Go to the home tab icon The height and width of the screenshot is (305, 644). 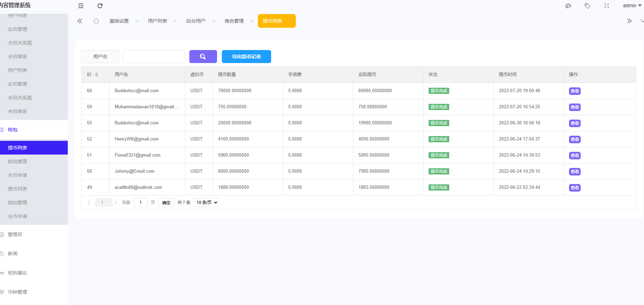pos(96,21)
